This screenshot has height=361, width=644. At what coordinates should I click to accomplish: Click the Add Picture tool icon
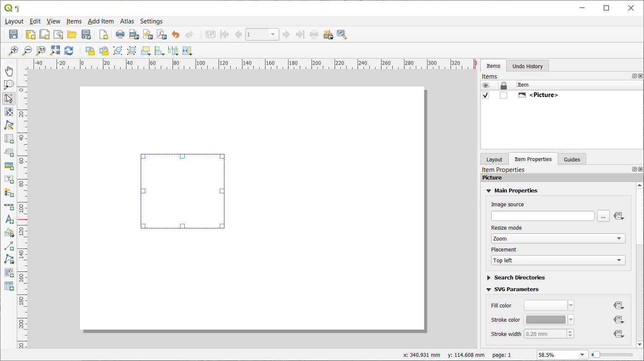(9, 166)
